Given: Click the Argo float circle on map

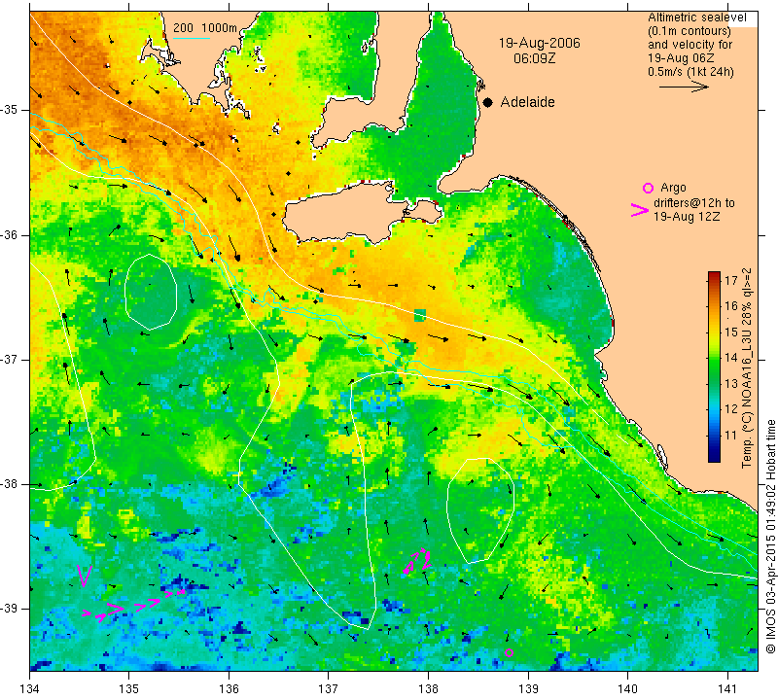Looking at the screenshot, I should point(509,652).
